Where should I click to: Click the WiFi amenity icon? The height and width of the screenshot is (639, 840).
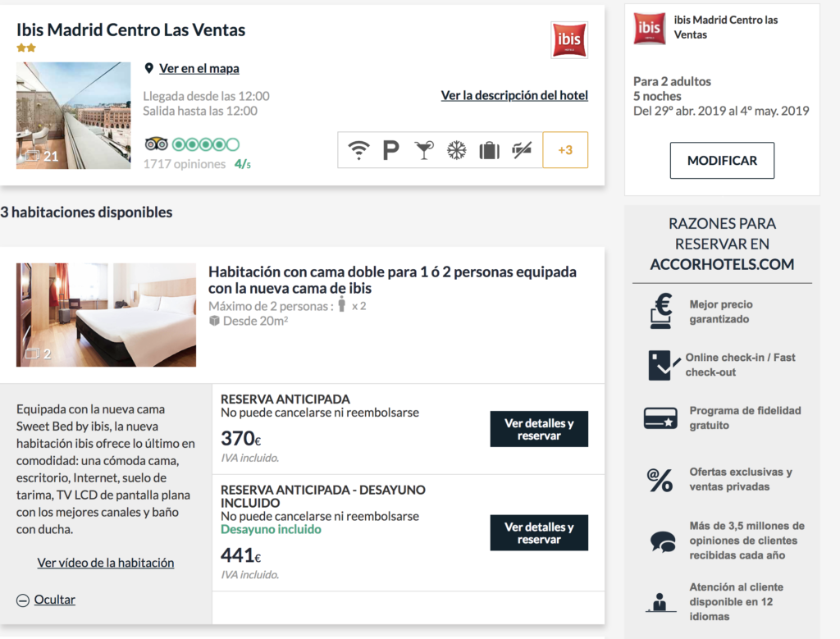click(358, 150)
